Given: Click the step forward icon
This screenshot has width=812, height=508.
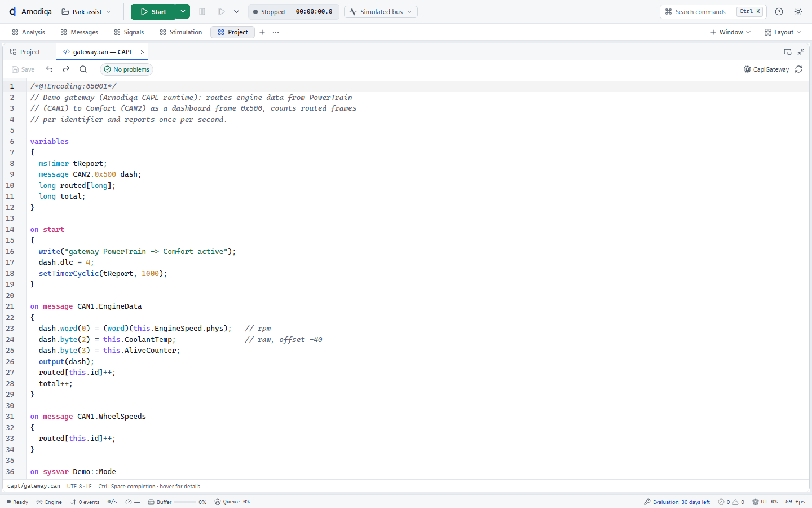Looking at the screenshot, I should (221, 12).
